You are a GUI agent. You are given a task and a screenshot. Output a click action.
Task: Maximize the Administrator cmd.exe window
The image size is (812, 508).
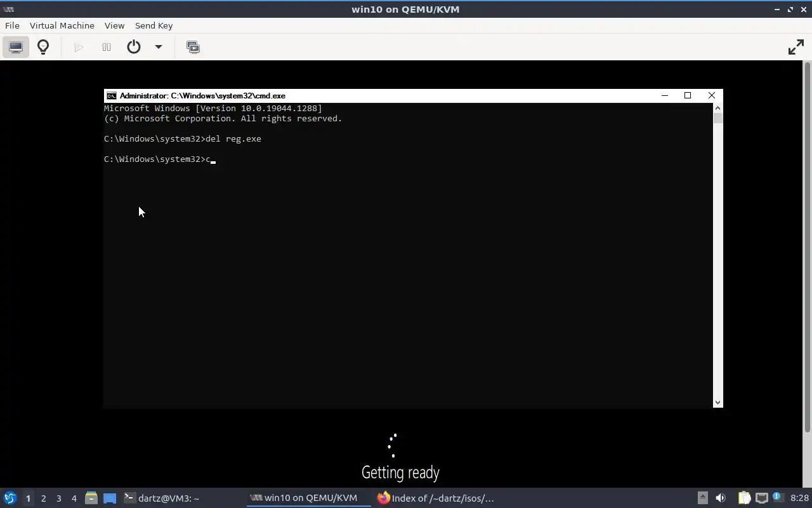click(688, 95)
